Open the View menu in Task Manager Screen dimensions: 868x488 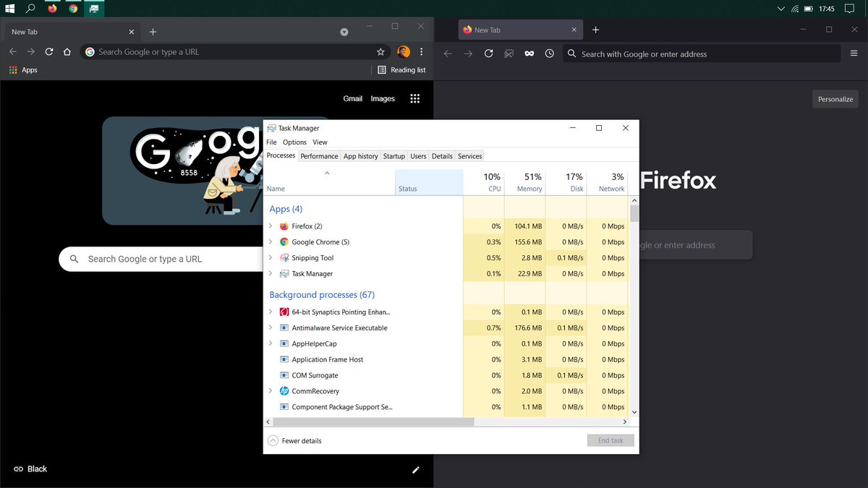[320, 142]
